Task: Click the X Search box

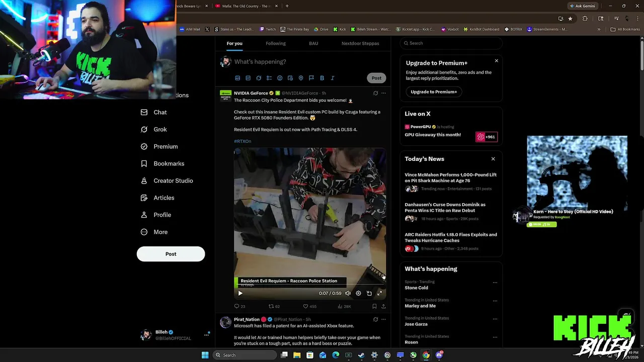Action: [451, 43]
